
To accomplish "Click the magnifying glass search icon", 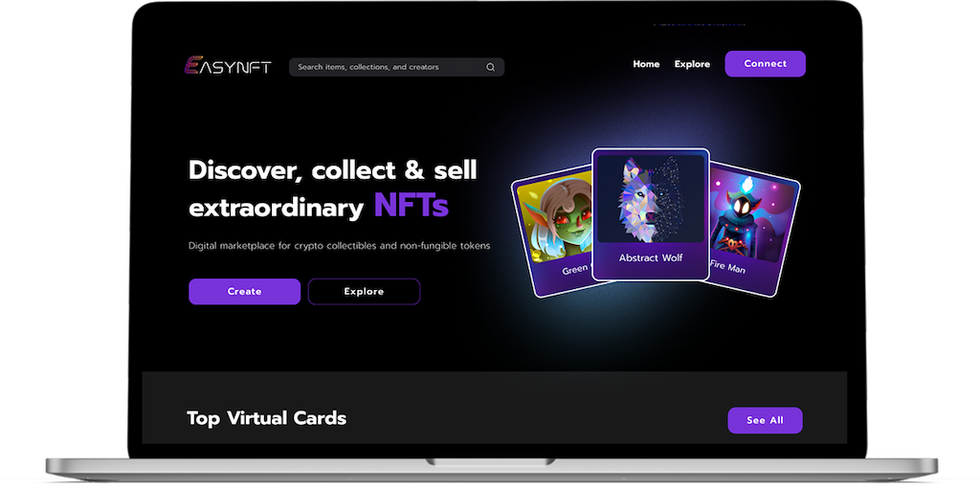I will pos(491,67).
